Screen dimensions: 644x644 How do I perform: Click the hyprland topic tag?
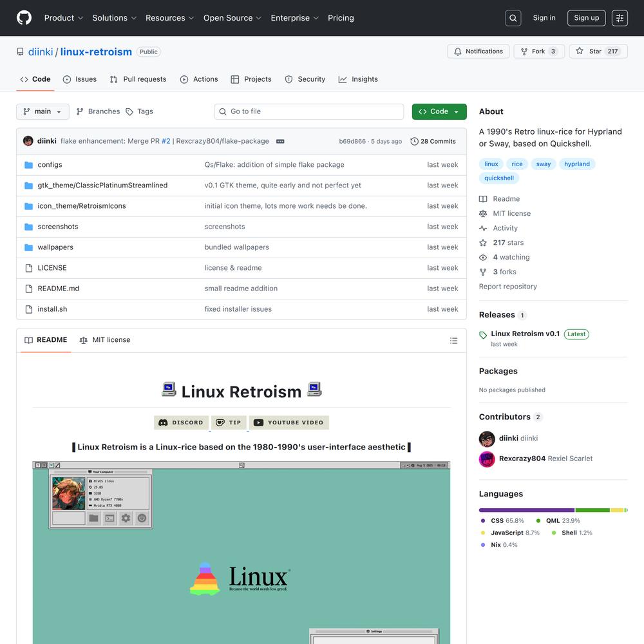pyautogui.click(x=577, y=164)
